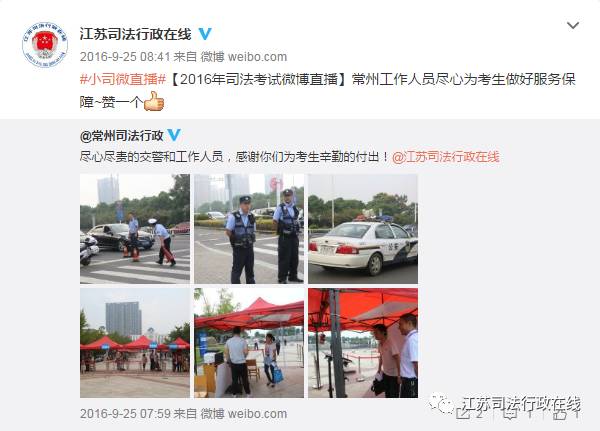Image resolution: width=600 pixels, height=431 pixels.
Task: Open the #小司微直播# hashtag topic
Action: pyautogui.click(x=123, y=79)
